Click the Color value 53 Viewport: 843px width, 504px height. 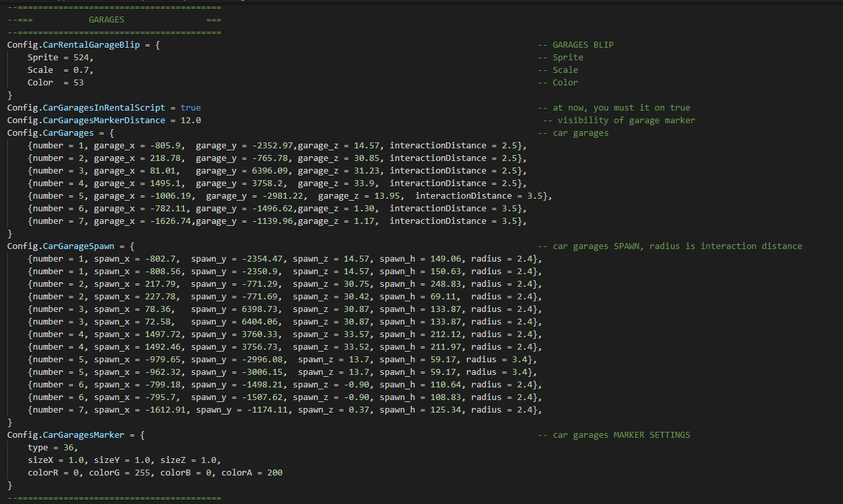79,82
